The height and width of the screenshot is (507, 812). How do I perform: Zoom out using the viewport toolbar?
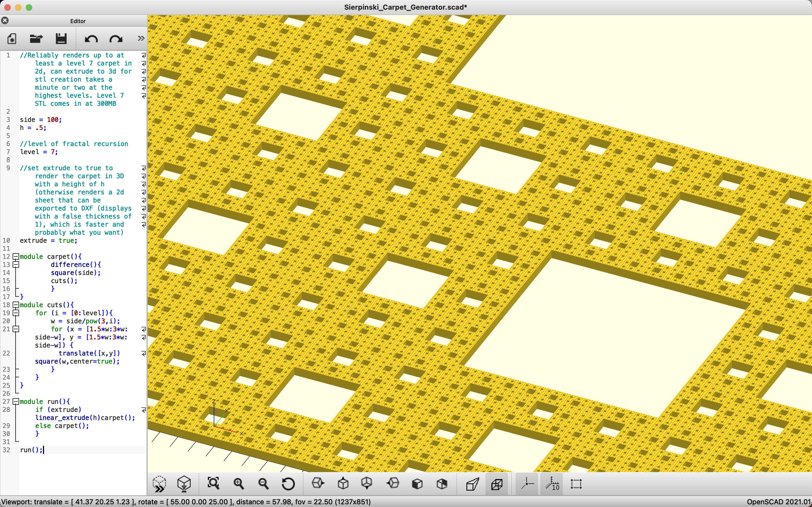click(x=263, y=484)
